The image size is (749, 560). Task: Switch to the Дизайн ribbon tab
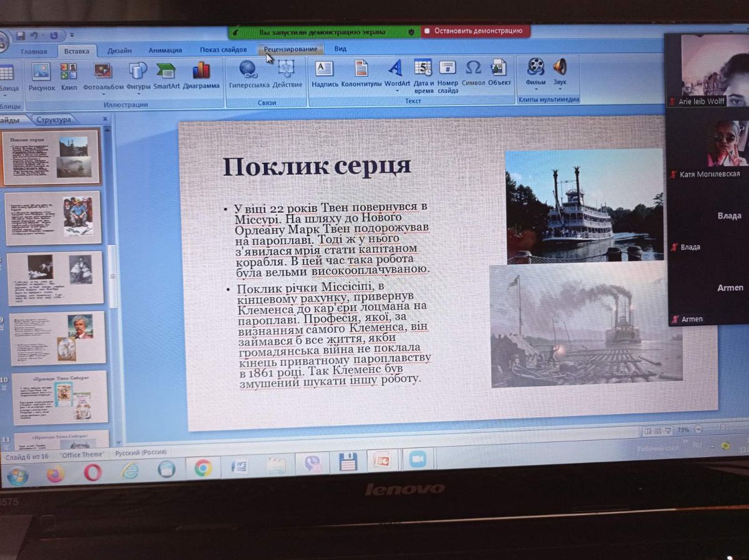click(x=119, y=51)
